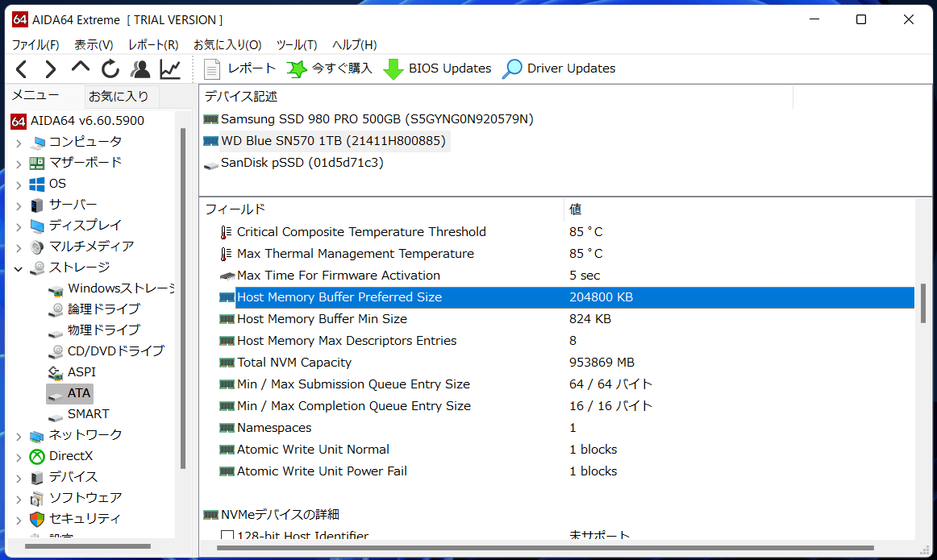
Task: Expand the ソフトウェア tree node
Action: 19,499
